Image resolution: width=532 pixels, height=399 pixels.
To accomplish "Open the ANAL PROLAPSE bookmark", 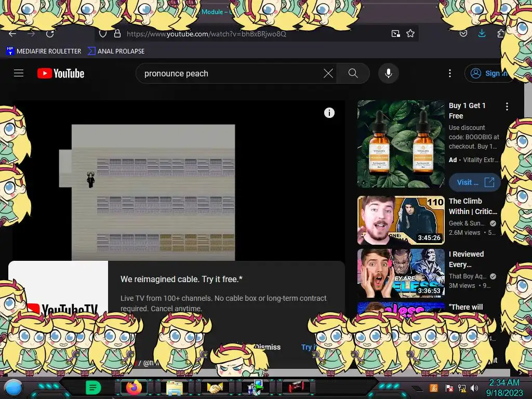I will 116,51.
